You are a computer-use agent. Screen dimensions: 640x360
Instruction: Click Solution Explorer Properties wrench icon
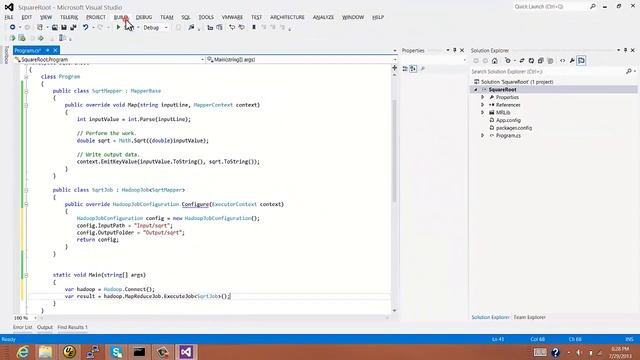pyautogui.click(x=572, y=61)
